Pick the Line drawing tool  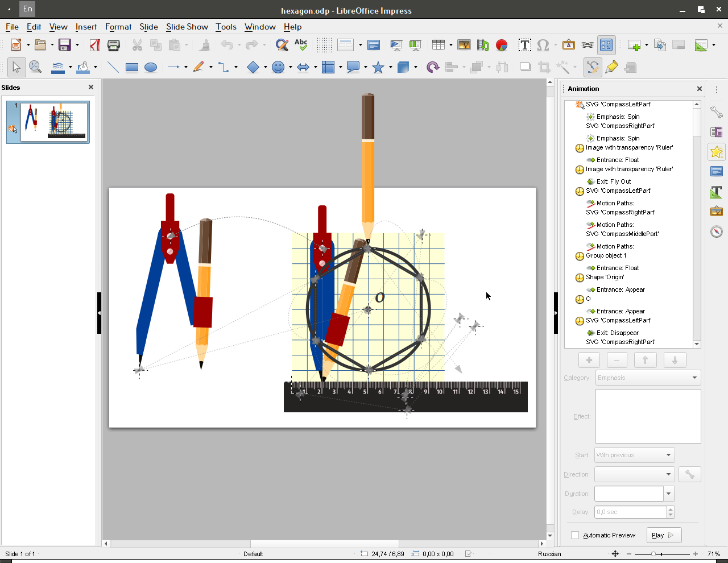[x=113, y=67]
